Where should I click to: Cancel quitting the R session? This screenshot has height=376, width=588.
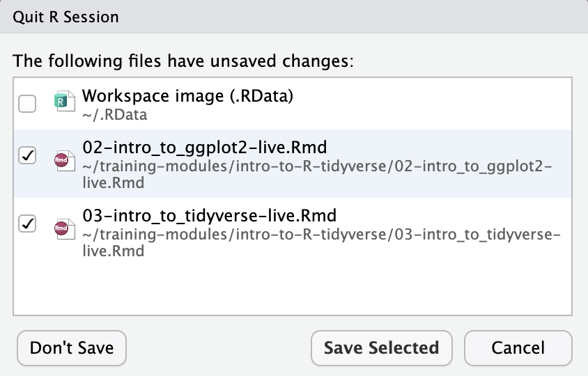pyautogui.click(x=518, y=347)
